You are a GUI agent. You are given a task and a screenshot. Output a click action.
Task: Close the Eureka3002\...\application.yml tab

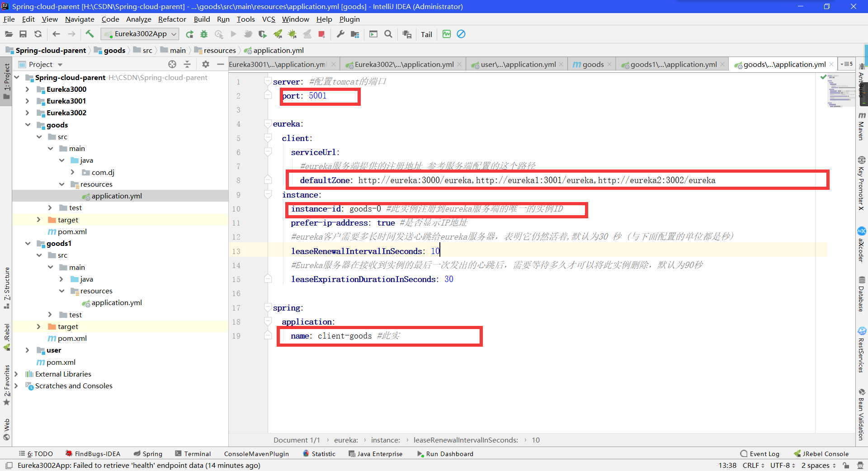pos(459,64)
